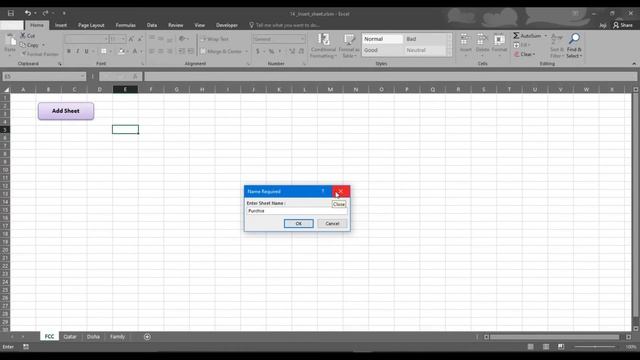Click the Select All corner triangle
This screenshot has width=640, height=360.
pyautogui.click(x=6, y=89)
